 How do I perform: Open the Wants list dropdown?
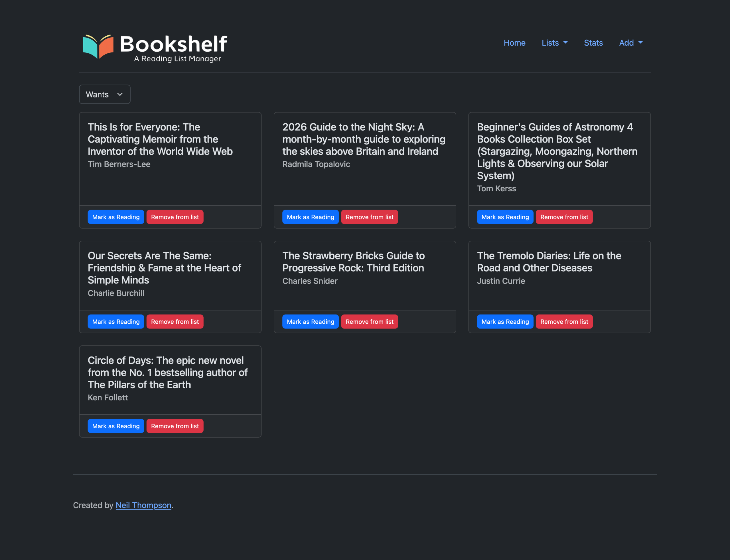(104, 94)
